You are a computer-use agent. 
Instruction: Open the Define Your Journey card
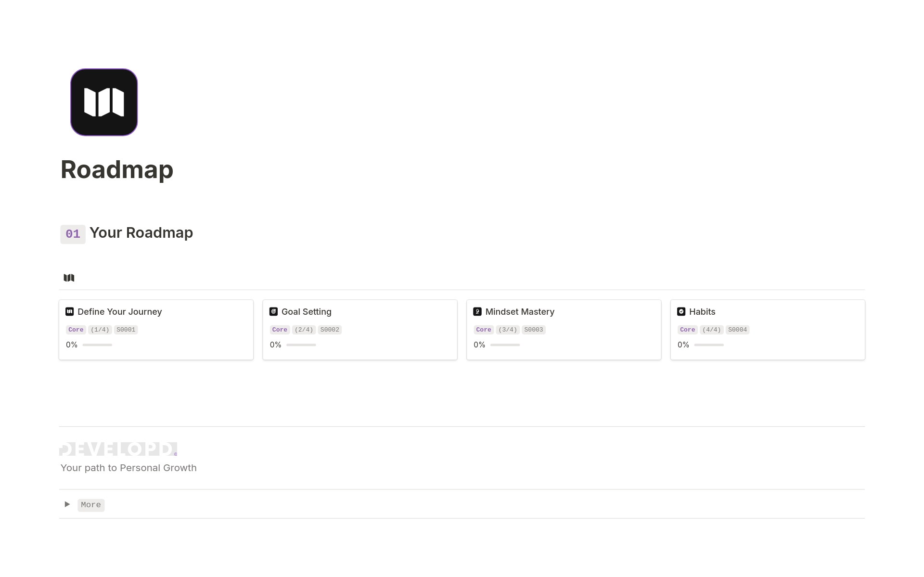(119, 311)
